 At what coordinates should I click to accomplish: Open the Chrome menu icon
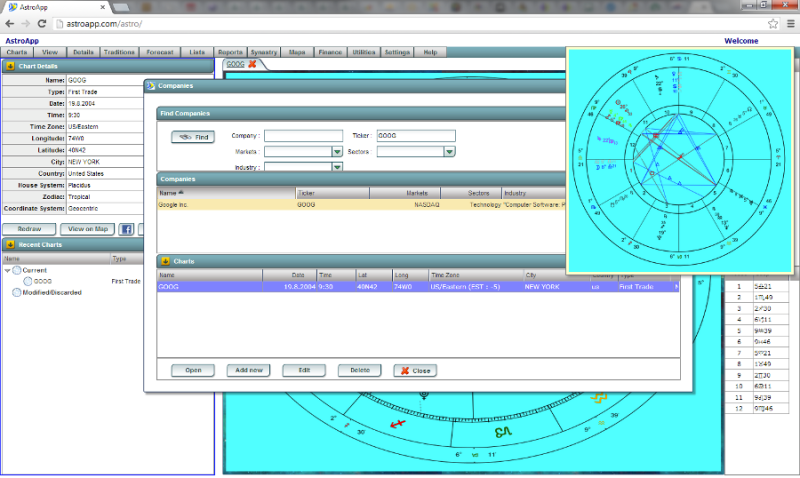[789, 22]
